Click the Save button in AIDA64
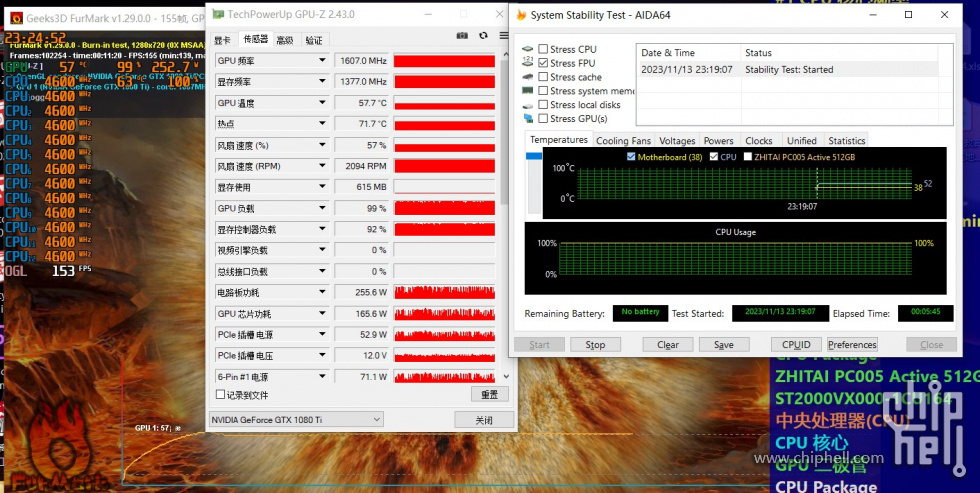Viewport: 980px width, 493px height. [724, 345]
